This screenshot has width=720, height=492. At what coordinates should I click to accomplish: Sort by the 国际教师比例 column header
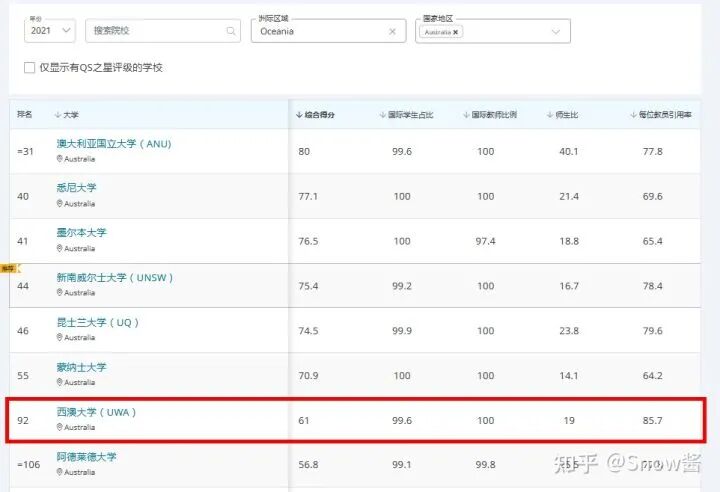pos(490,114)
